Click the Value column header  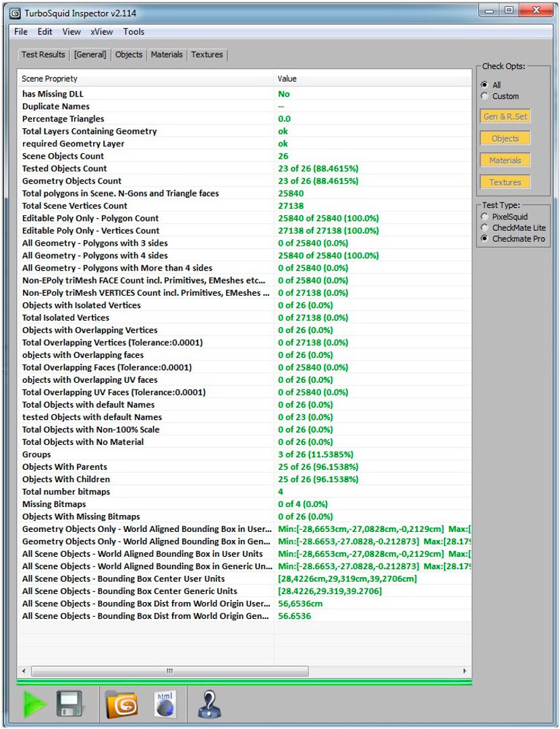pos(372,78)
